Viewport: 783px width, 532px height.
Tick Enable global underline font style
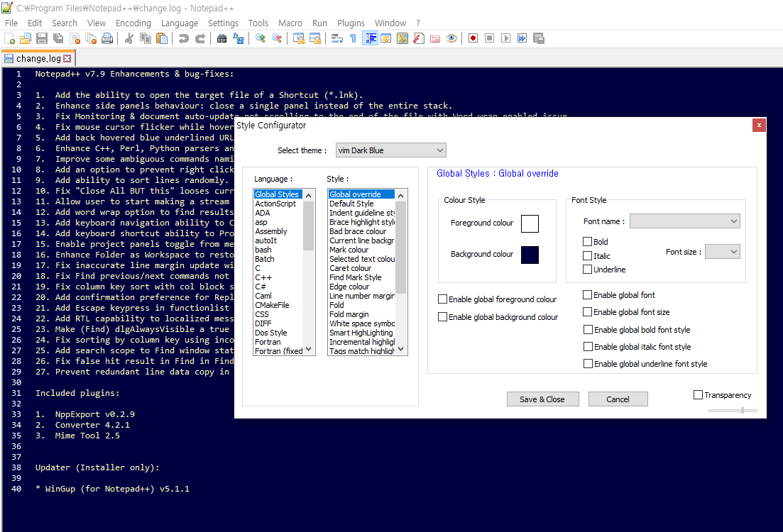pos(588,364)
